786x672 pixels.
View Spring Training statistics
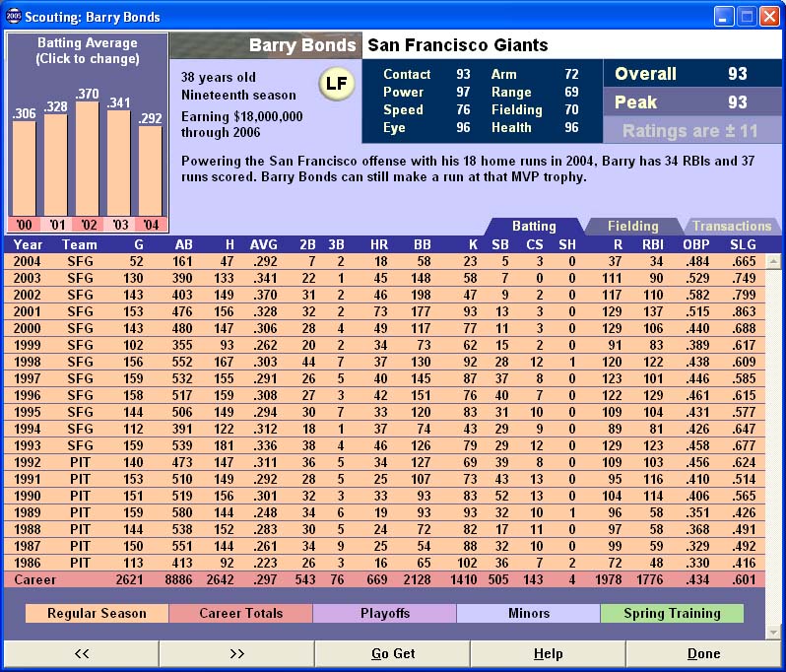[x=672, y=613]
